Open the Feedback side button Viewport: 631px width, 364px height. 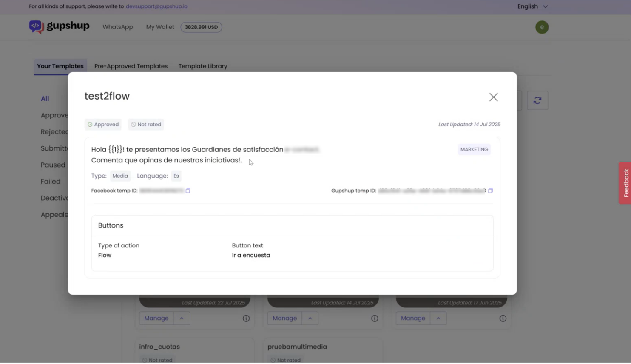[625, 183]
